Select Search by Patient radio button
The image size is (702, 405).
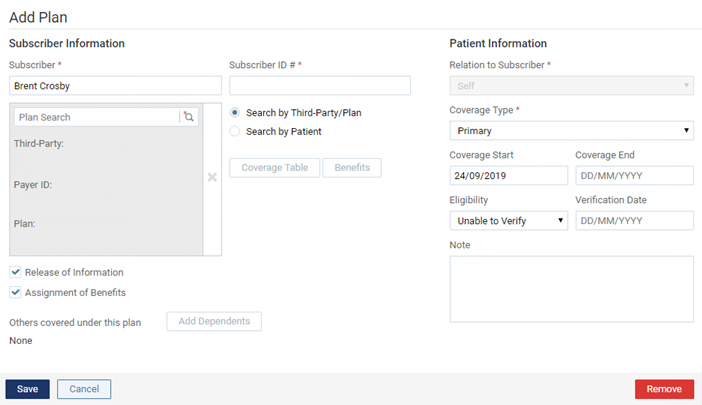(235, 132)
